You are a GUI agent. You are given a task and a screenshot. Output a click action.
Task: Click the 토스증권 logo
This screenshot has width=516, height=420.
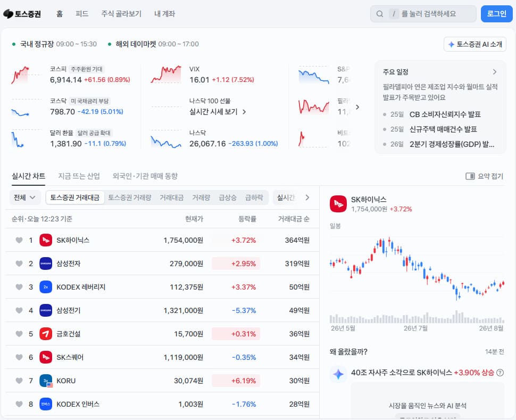click(x=22, y=14)
